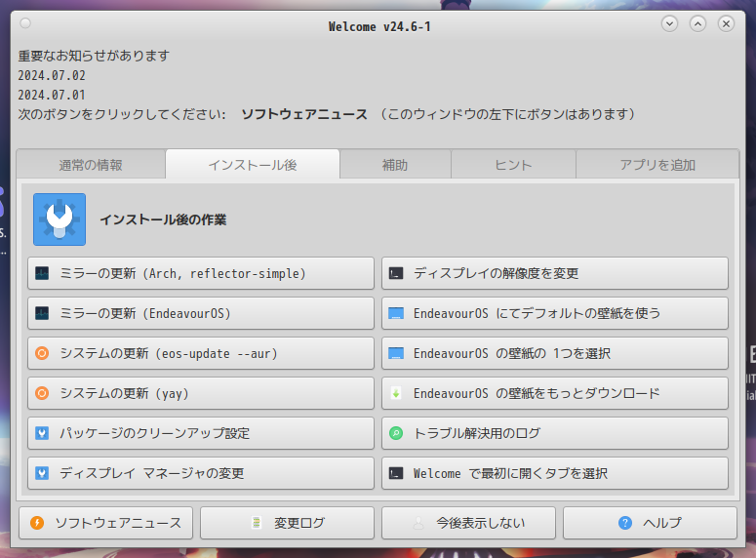Apply EndeavourOS にてデフォルトの壁紙を使う
The image size is (756, 558).
pyautogui.click(x=555, y=313)
